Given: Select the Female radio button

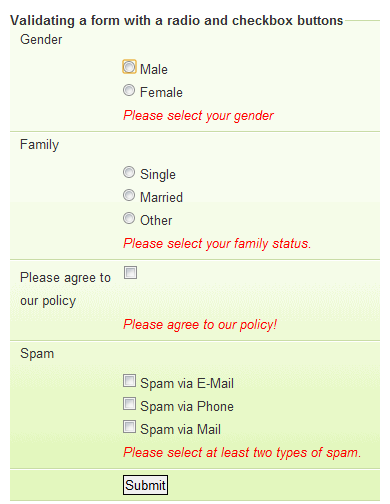Looking at the screenshot, I should point(129,90).
